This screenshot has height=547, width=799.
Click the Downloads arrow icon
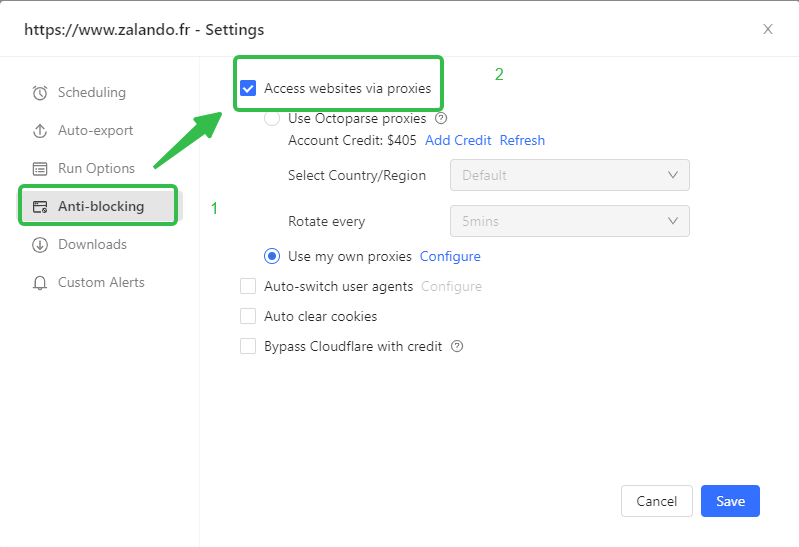pos(40,245)
